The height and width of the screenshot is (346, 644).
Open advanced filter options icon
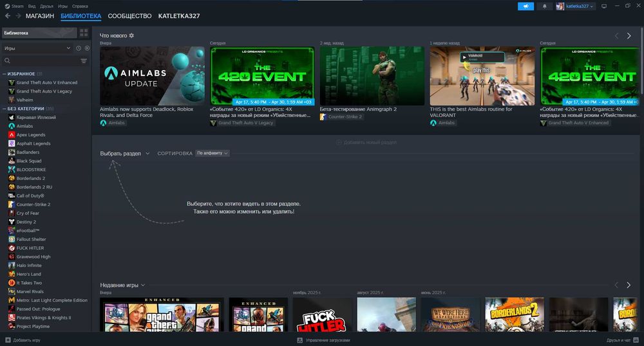pyautogui.click(x=84, y=60)
